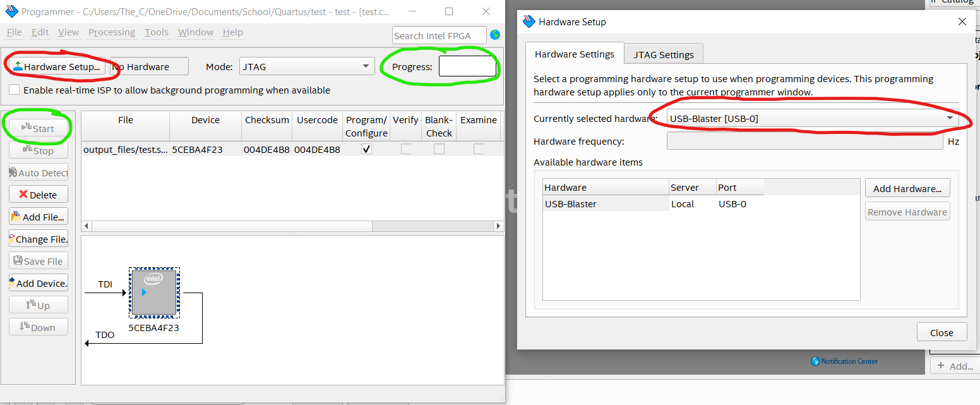Click Save File button
980x405 pixels.
[x=38, y=261]
